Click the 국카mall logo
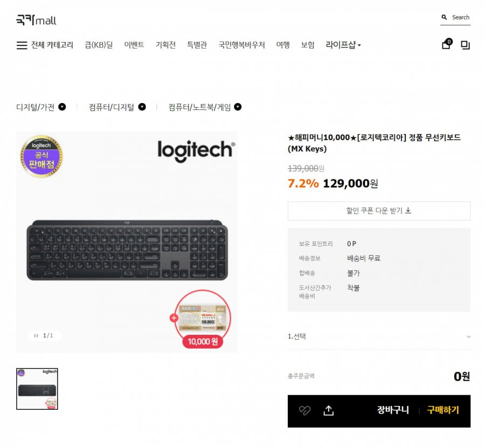Image resolution: width=485 pixels, height=448 pixels. pos(36,20)
